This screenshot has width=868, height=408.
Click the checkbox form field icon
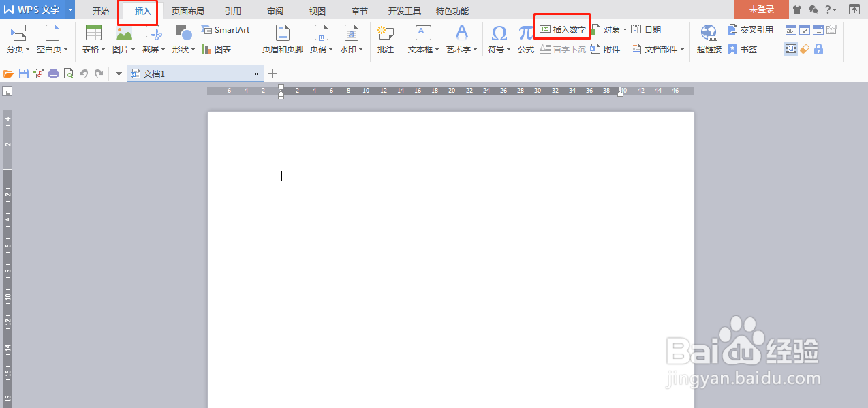tap(804, 30)
